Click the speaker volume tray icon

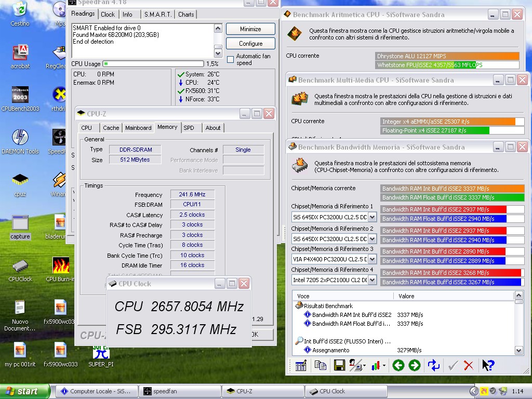pos(493,391)
